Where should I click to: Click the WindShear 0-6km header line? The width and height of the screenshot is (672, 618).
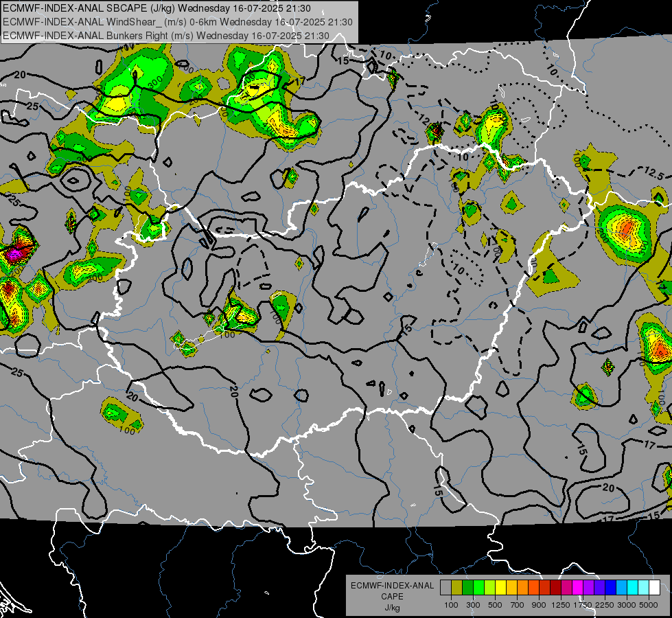click(x=177, y=22)
